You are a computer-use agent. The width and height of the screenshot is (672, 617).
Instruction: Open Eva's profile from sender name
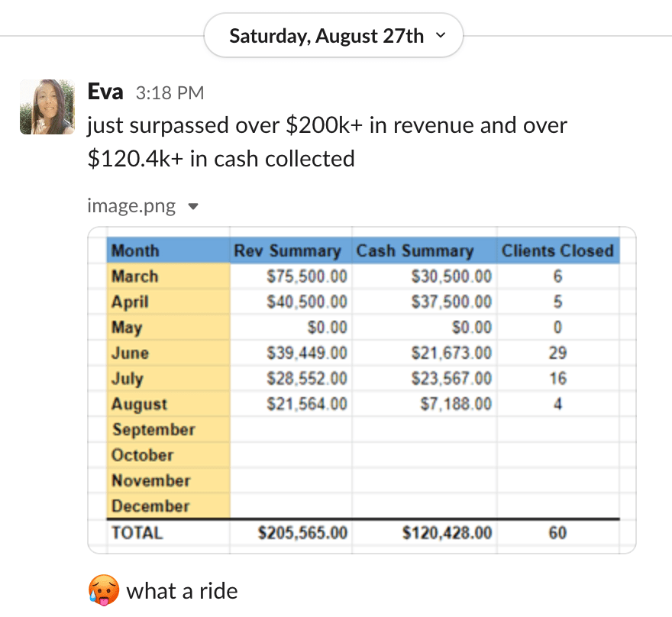[x=105, y=92]
